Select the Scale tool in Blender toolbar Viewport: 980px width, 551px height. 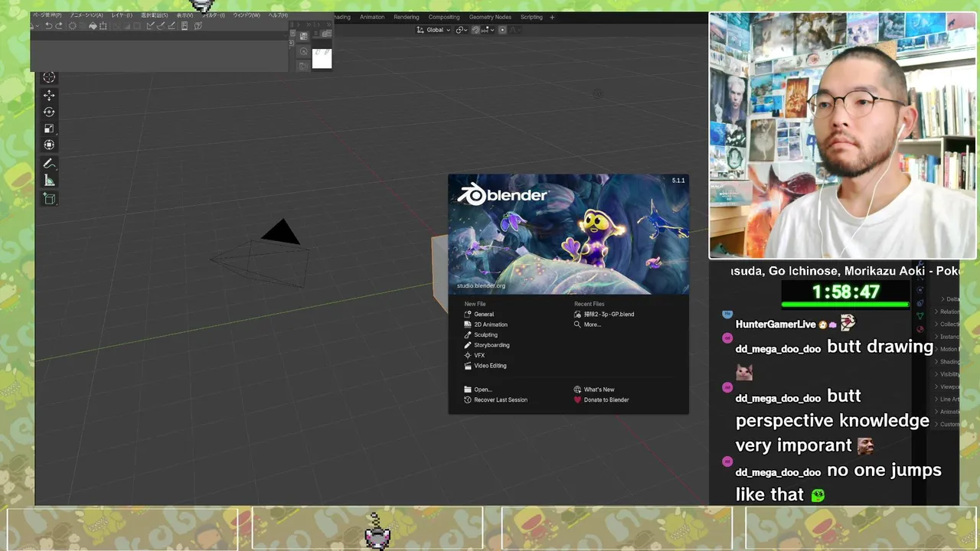[x=49, y=129]
